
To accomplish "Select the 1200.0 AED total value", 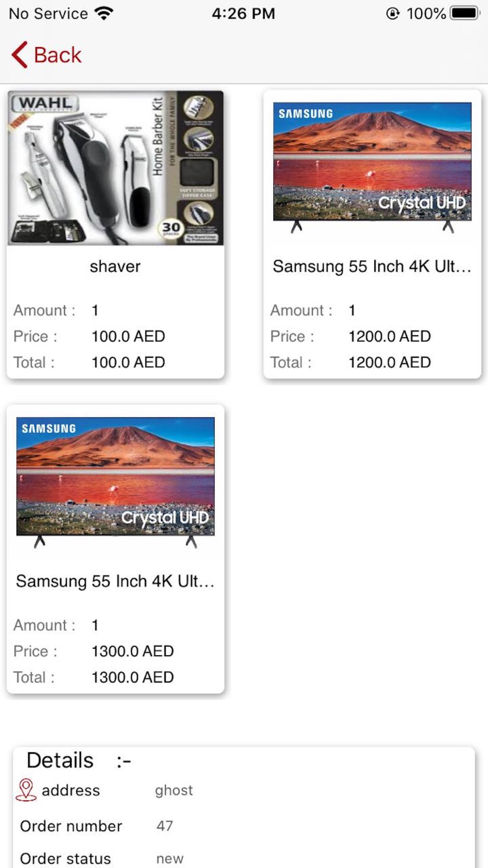I will pyautogui.click(x=389, y=362).
